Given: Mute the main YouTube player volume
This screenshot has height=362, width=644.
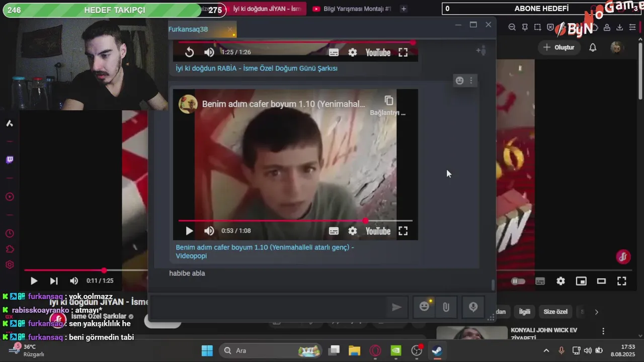Looking at the screenshot, I should tap(74, 281).
